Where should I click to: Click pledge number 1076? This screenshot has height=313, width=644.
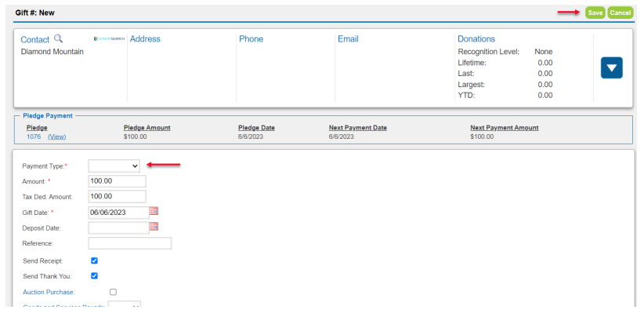tap(34, 136)
